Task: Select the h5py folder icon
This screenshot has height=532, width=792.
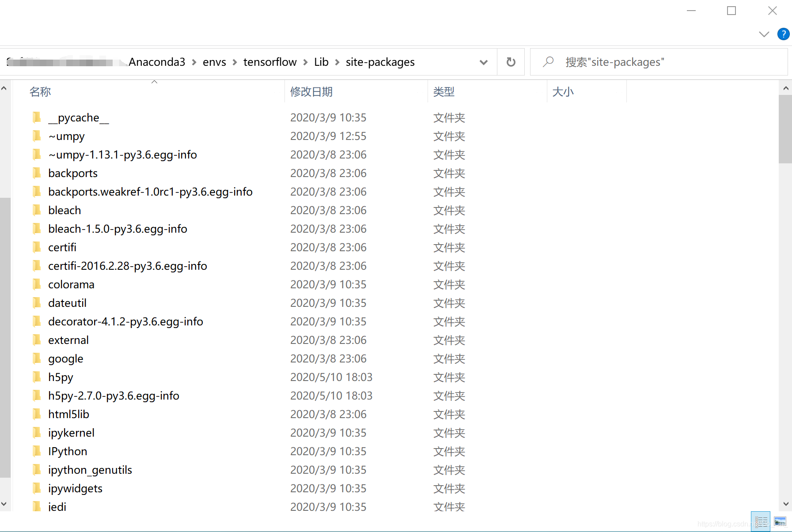Action: click(x=37, y=377)
